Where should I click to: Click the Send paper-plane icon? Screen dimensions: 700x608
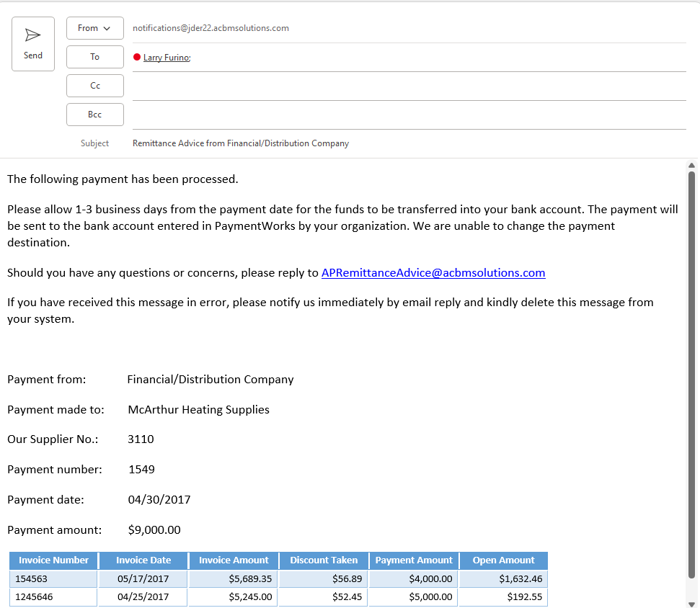point(32,34)
